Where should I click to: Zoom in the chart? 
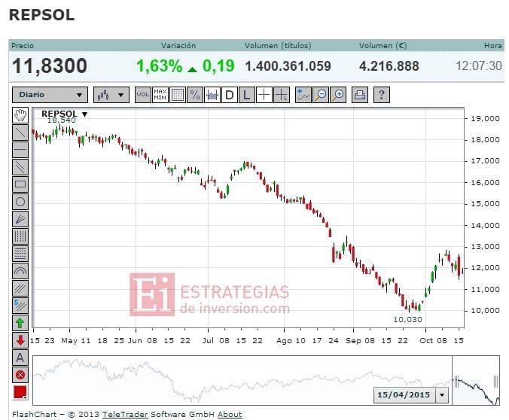338,95
